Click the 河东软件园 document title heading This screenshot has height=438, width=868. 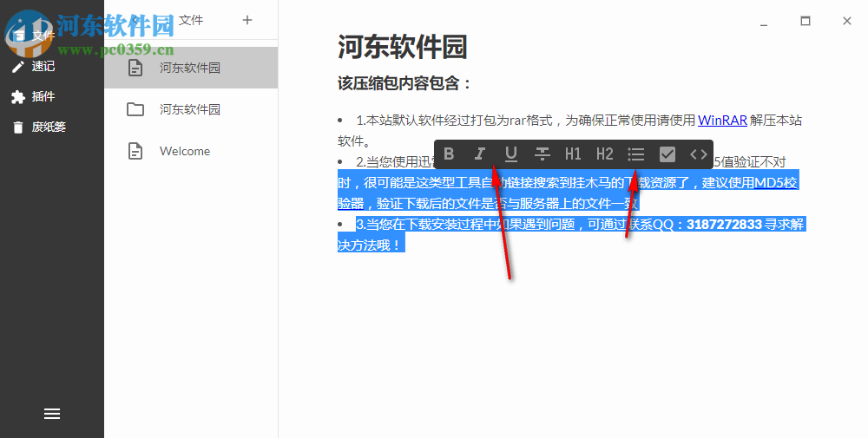point(403,47)
